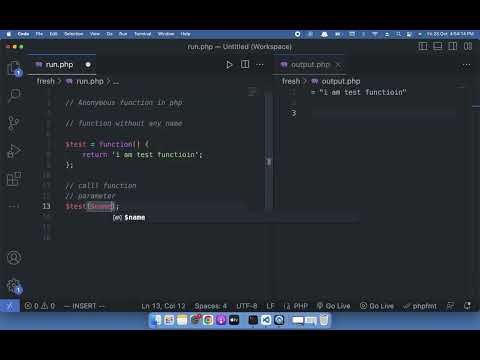Image resolution: width=480 pixels, height=360 pixels.
Task: Open the Accounts menu icon
Action: 14,258
